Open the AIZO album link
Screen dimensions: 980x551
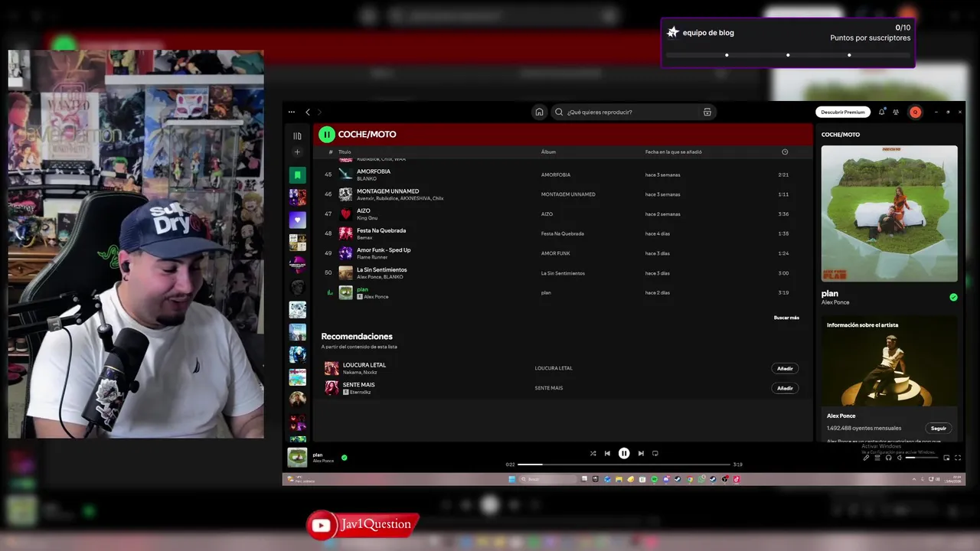pos(547,214)
